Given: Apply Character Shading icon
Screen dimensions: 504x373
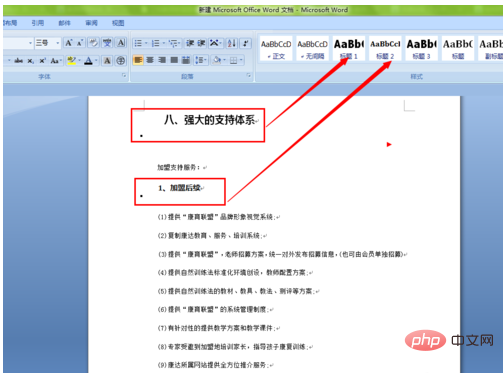Looking at the screenshot, I should [107, 61].
